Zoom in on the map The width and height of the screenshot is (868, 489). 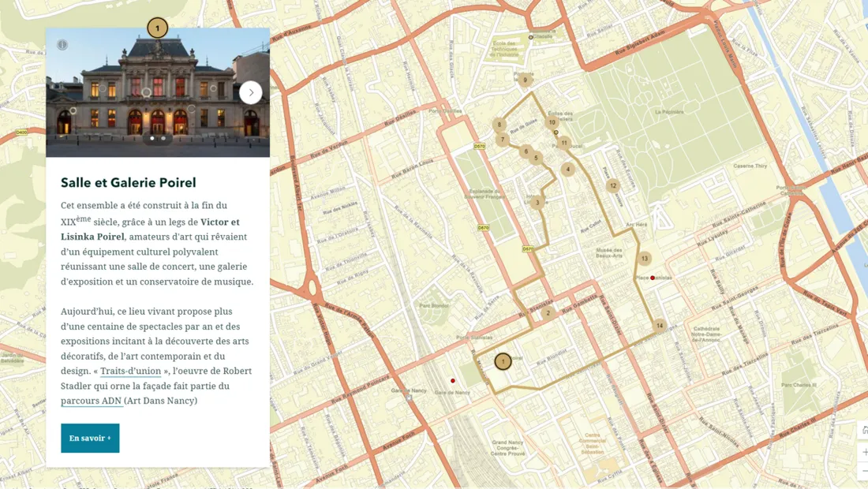pyautogui.click(x=863, y=452)
